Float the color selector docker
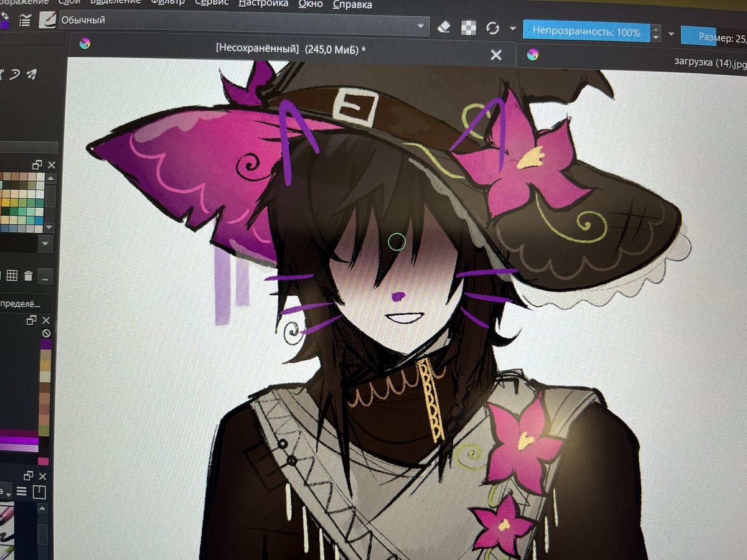This screenshot has width=747, height=560. [x=32, y=320]
